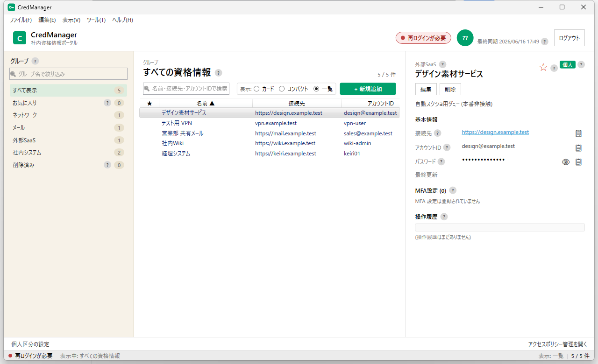598x364 pixels.
Task: Select お気に入り group
Action: pyautogui.click(x=68, y=103)
